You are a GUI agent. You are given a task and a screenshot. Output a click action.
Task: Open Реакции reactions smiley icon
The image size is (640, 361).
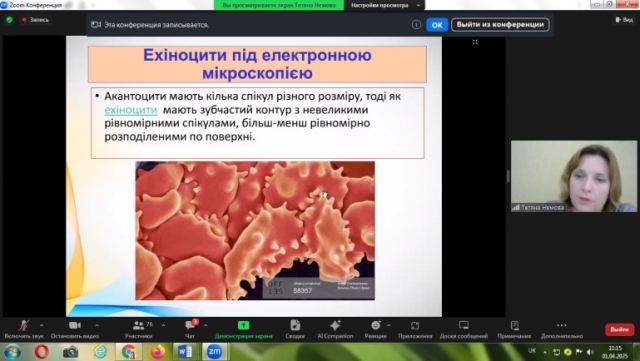(x=376, y=325)
